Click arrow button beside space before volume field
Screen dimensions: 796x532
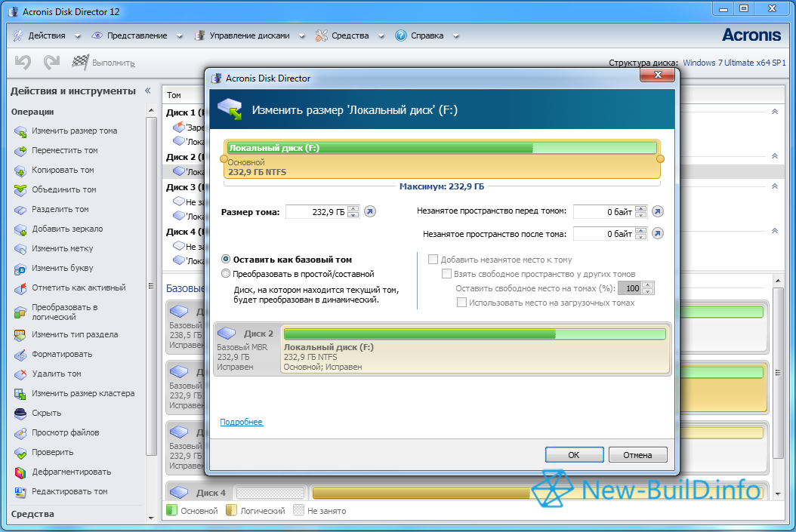[x=657, y=211]
